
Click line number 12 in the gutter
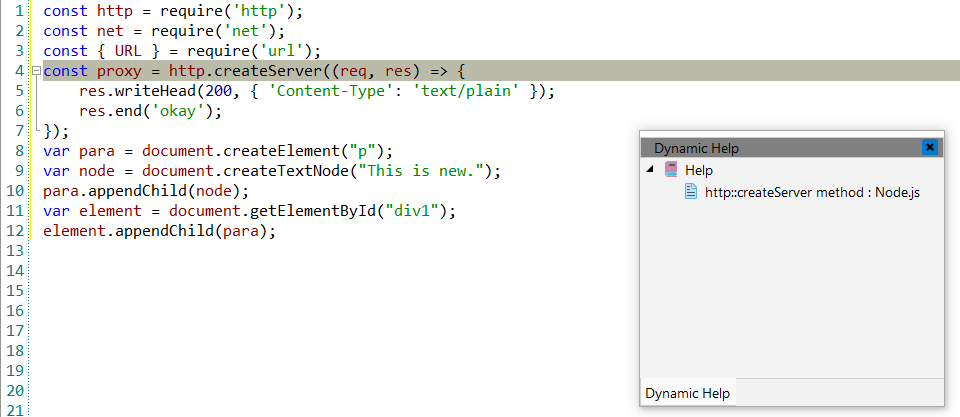pyautogui.click(x=15, y=231)
